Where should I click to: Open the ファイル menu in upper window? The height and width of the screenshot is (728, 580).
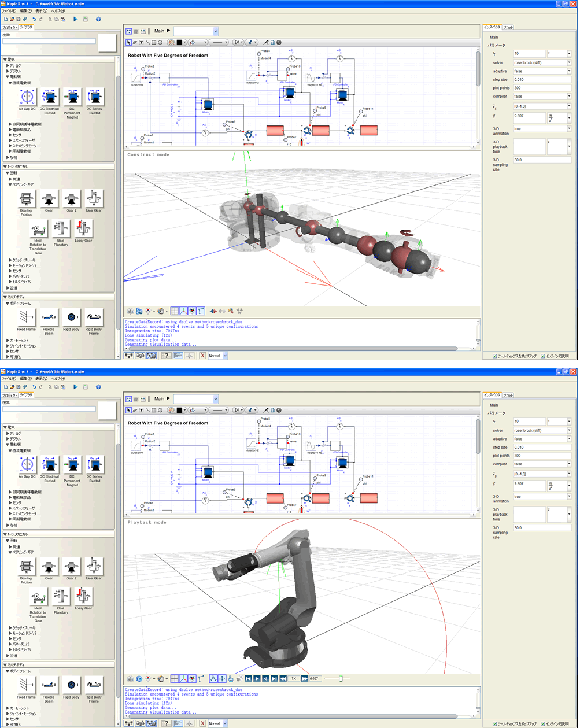[x=9, y=11]
